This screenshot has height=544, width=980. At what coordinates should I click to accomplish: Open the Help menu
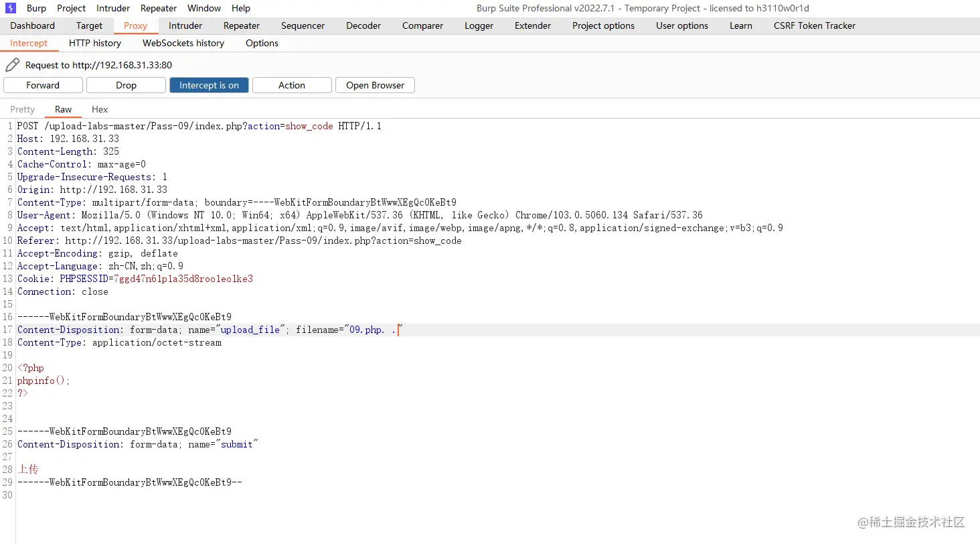pos(241,8)
